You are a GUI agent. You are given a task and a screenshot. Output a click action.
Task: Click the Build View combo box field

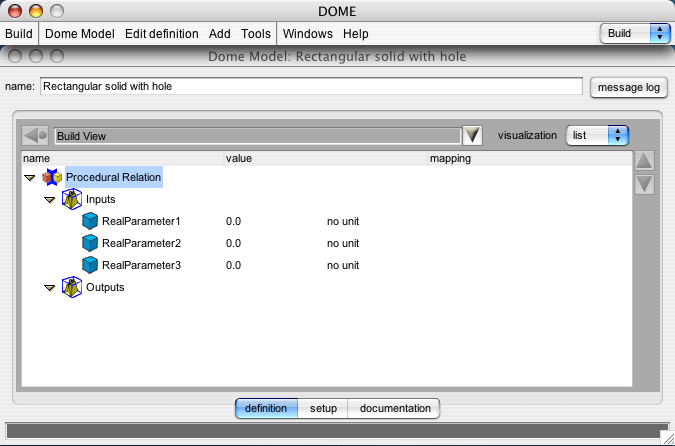(257, 136)
